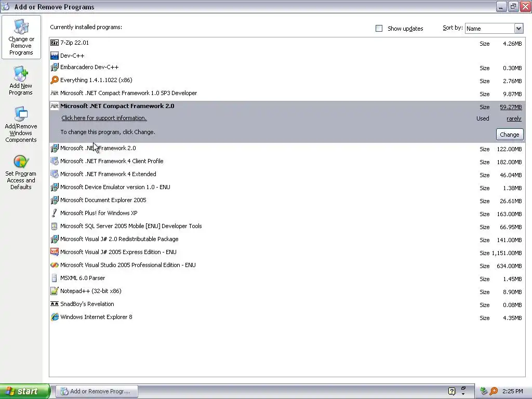Select Visual J# 2.0 Redistributable Package entry

119,239
